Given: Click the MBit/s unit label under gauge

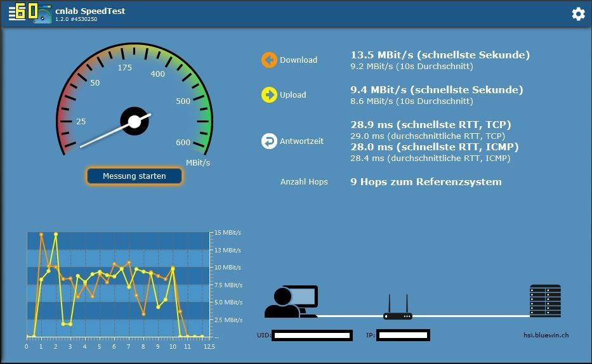Looking at the screenshot, I should click(x=198, y=162).
